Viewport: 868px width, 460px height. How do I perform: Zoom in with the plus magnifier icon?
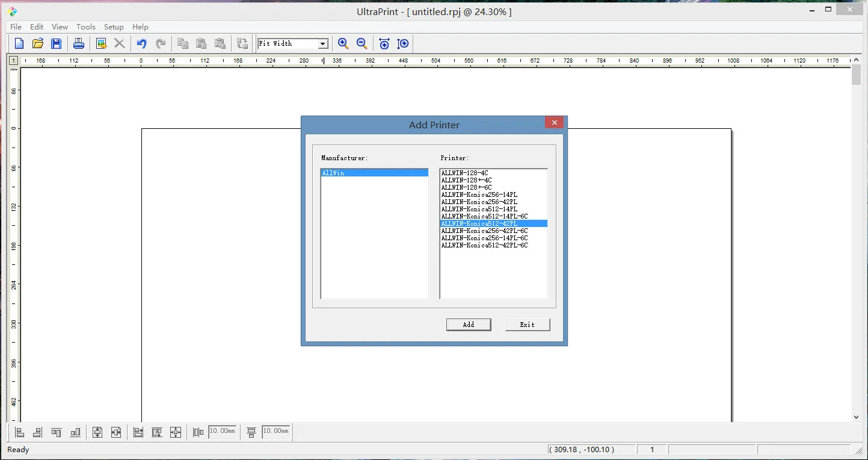(343, 43)
